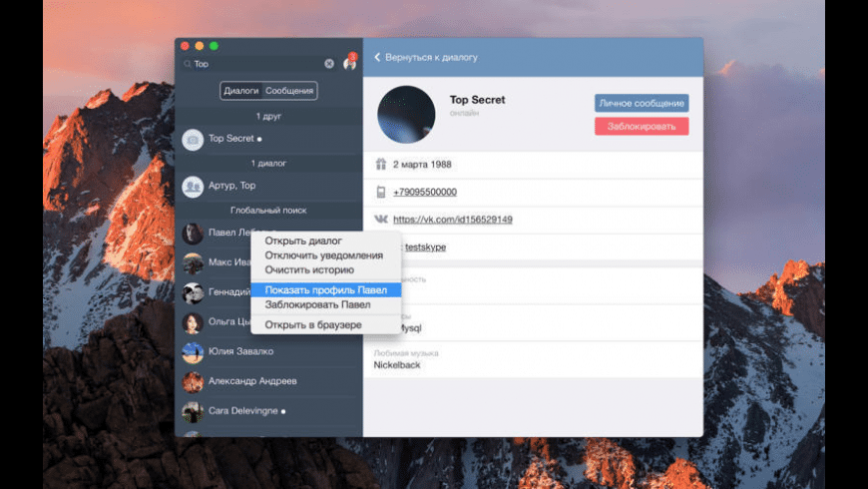Click the Глобальный поиск section header
The height and width of the screenshot is (489, 868).
coord(268,211)
